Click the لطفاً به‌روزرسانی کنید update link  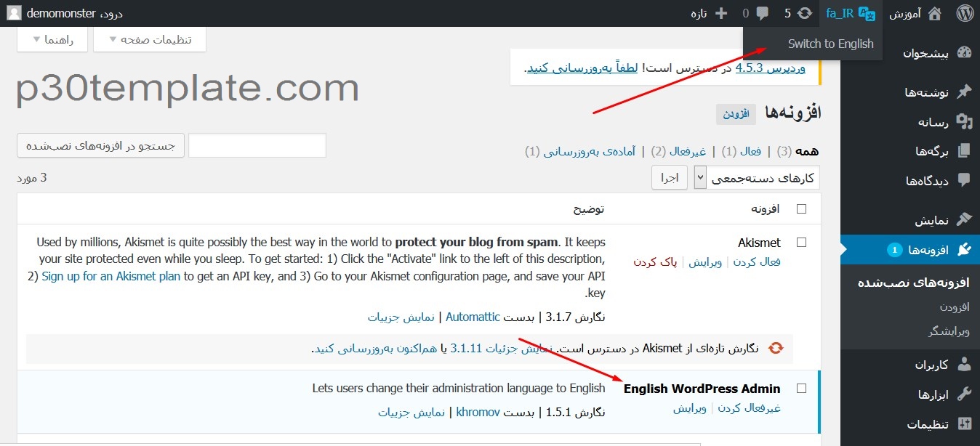pos(582,68)
